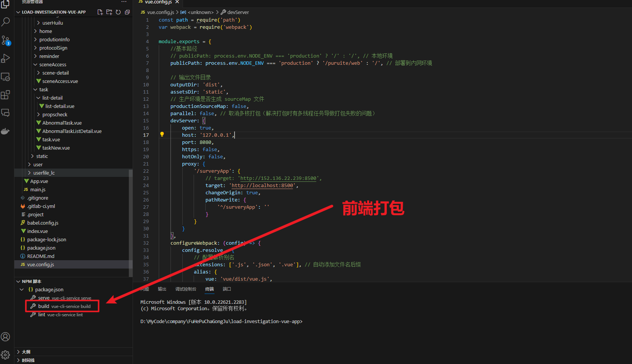632x364 pixels.
Task: Switch to the 调试控制台 debug console tab
Action: 186,289
